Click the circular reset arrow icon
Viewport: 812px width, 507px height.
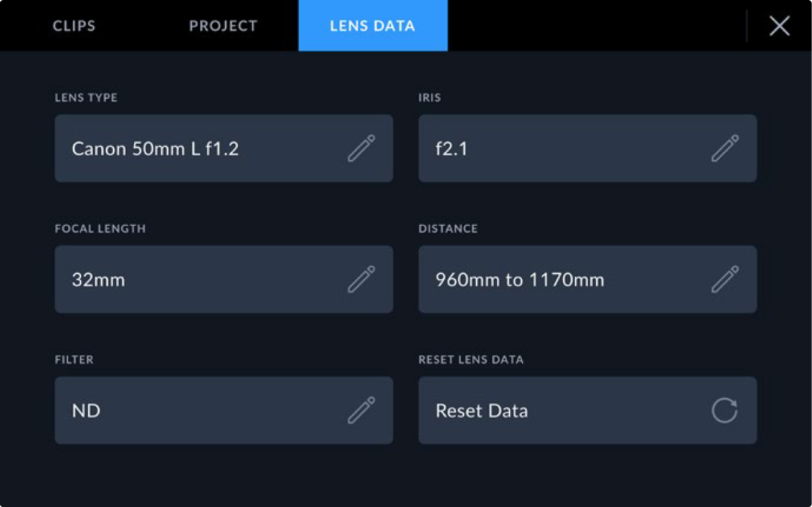tap(724, 411)
